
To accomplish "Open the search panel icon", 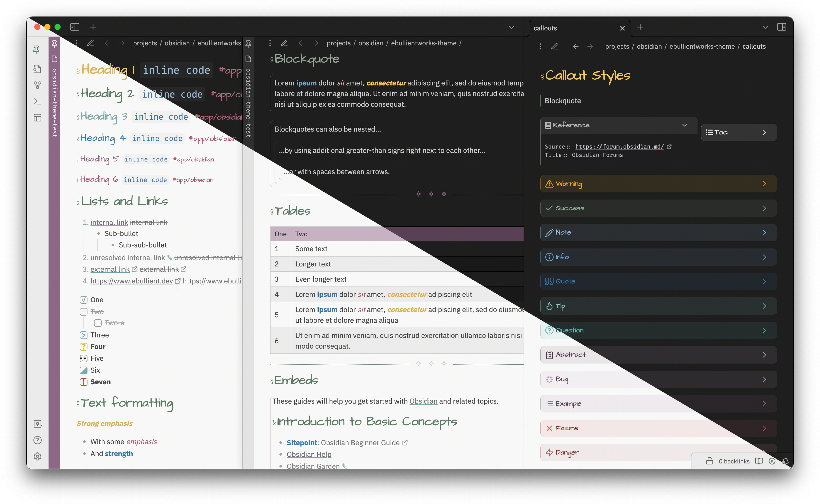I will click(x=38, y=68).
